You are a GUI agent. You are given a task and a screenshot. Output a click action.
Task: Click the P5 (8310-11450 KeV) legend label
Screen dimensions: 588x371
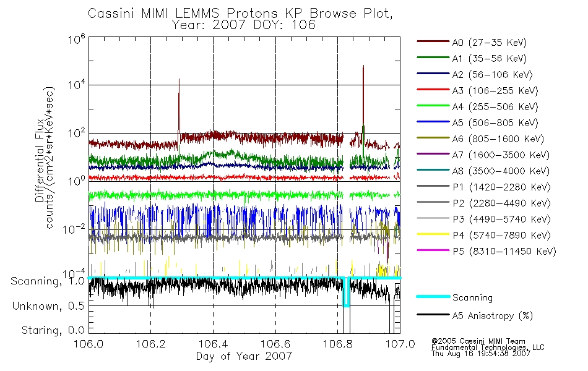[x=504, y=252]
